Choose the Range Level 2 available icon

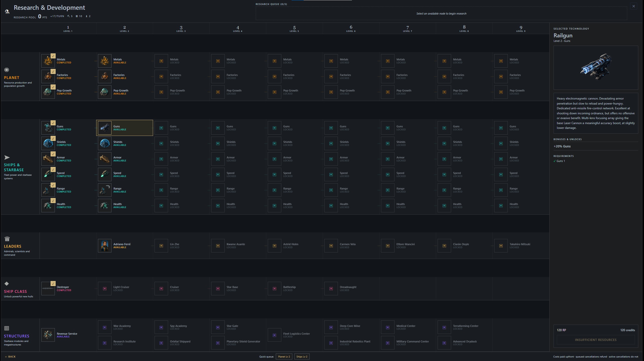[x=104, y=190]
